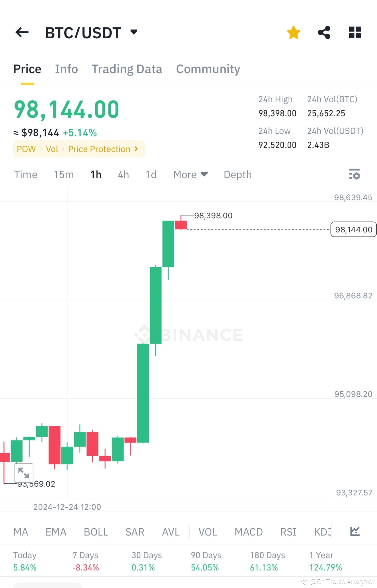
Task: Tap the back arrow icon
Action: pyautogui.click(x=22, y=32)
